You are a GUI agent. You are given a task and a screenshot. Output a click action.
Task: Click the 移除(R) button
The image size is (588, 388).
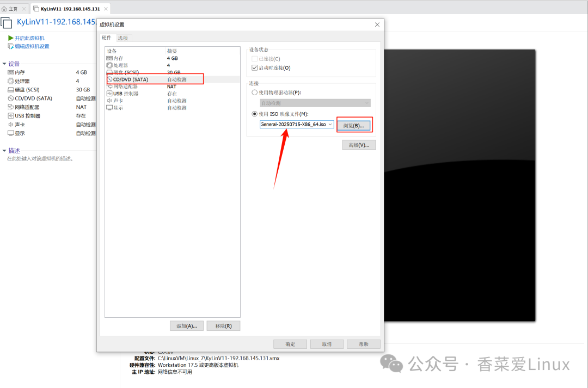pyautogui.click(x=224, y=326)
